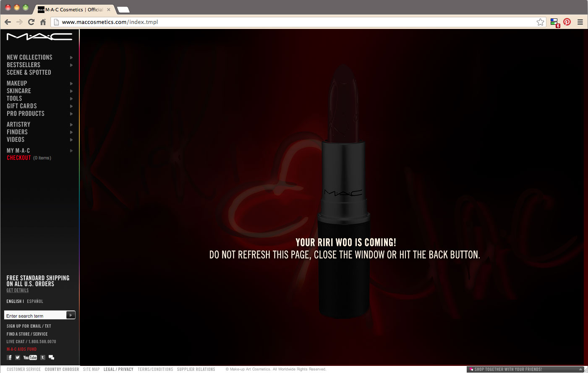Expand the Artistry submenu arrow
The image size is (588, 373).
[71, 125]
